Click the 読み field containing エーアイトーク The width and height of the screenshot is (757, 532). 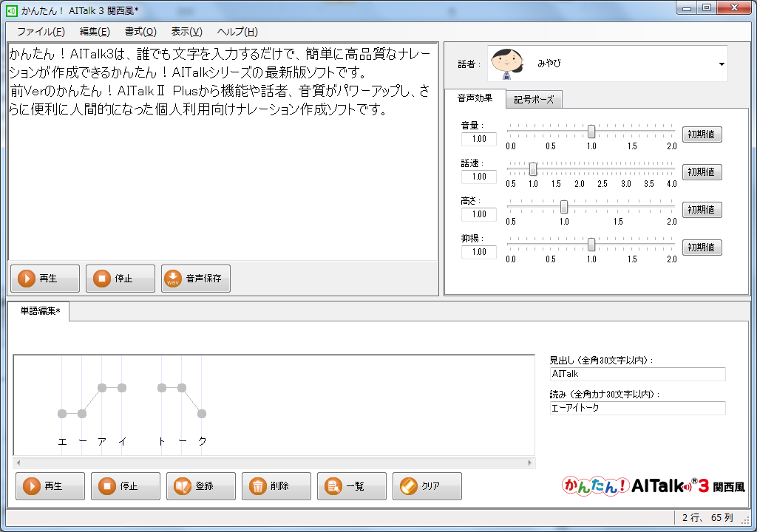[638, 408]
